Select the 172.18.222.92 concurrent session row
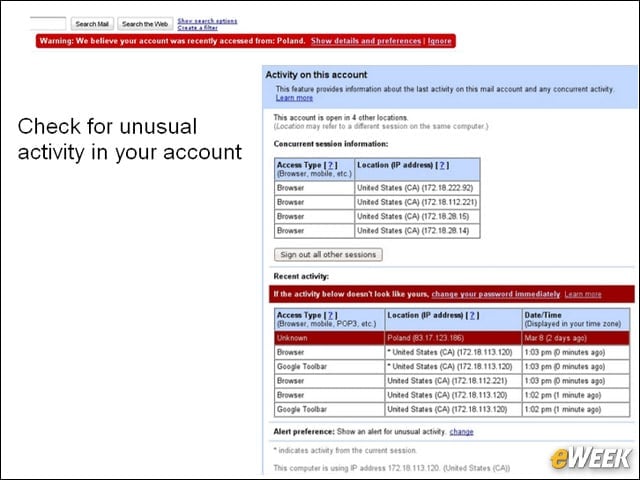The image size is (640, 480). pyautogui.click(x=377, y=188)
